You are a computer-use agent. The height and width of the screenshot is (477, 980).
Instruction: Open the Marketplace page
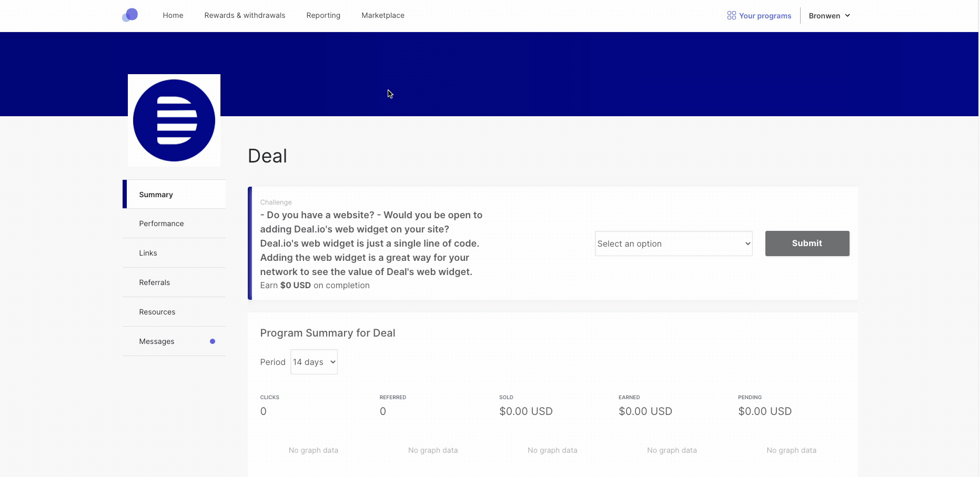pyautogui.click(x=383, y=15)
